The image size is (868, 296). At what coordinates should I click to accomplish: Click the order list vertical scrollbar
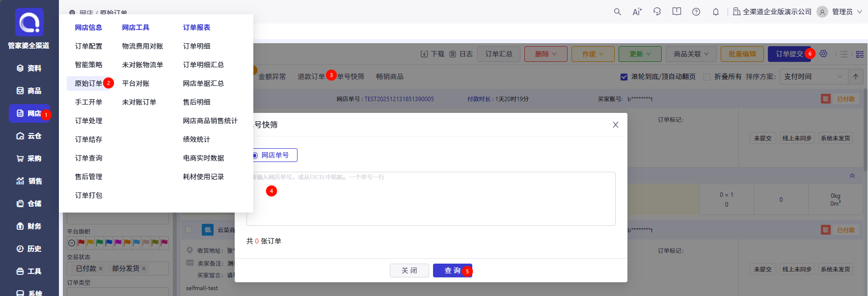866,130
